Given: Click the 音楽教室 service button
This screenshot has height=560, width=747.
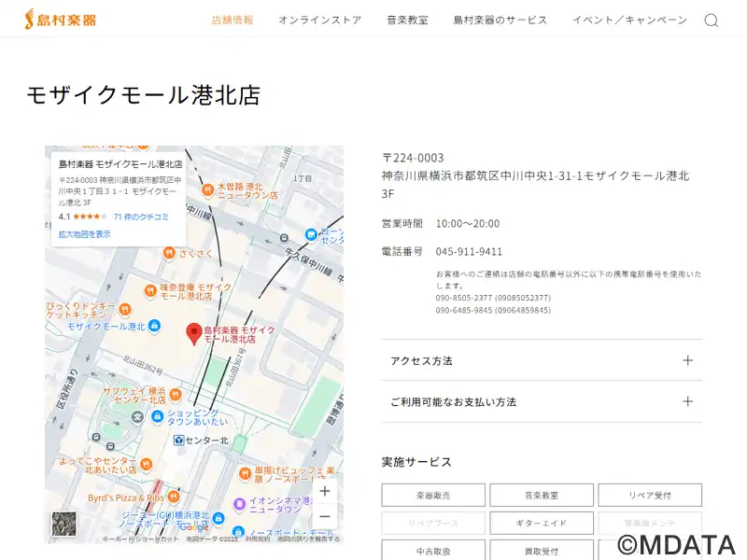Looking at the screenshot, I should tap(542, 496).
